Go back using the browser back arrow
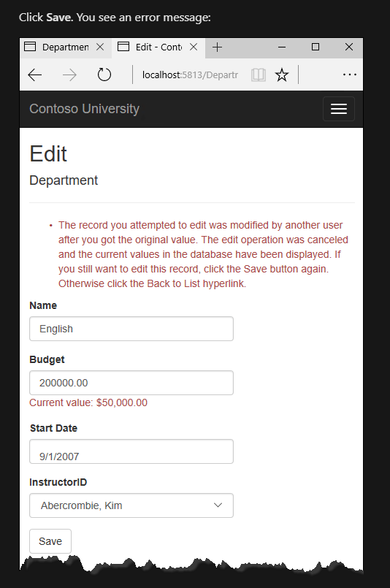Image resolution: width=390 pixels, height=588 pixels. coord(35,75)
